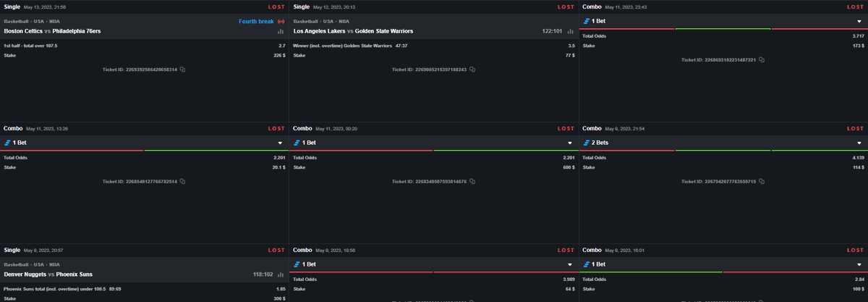Click bet icon on May 11 23:43 combo
Viewport: 868px width, 302px height.
tap(586, 22)
